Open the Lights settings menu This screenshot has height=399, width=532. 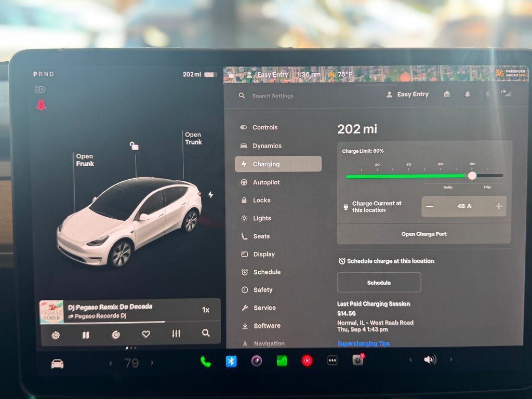[256, 218]
